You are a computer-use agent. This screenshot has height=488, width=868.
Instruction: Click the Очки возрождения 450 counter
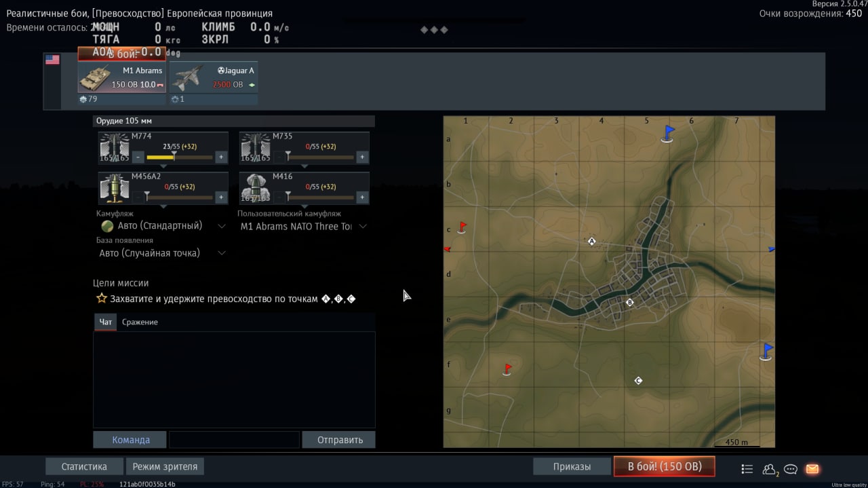810,14
